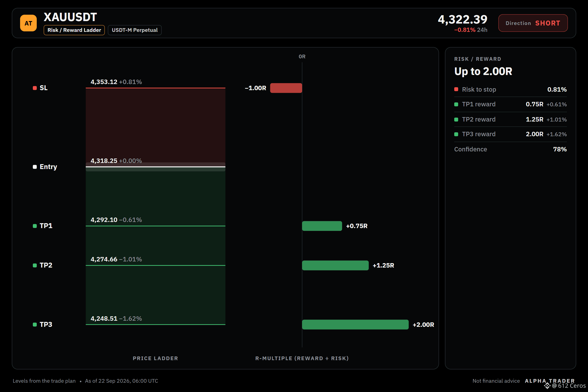Click the 4,353.12 stop loss price line
Image resolution: width=588 pixels, height=392 pixels.
click(x=156, y=88)
